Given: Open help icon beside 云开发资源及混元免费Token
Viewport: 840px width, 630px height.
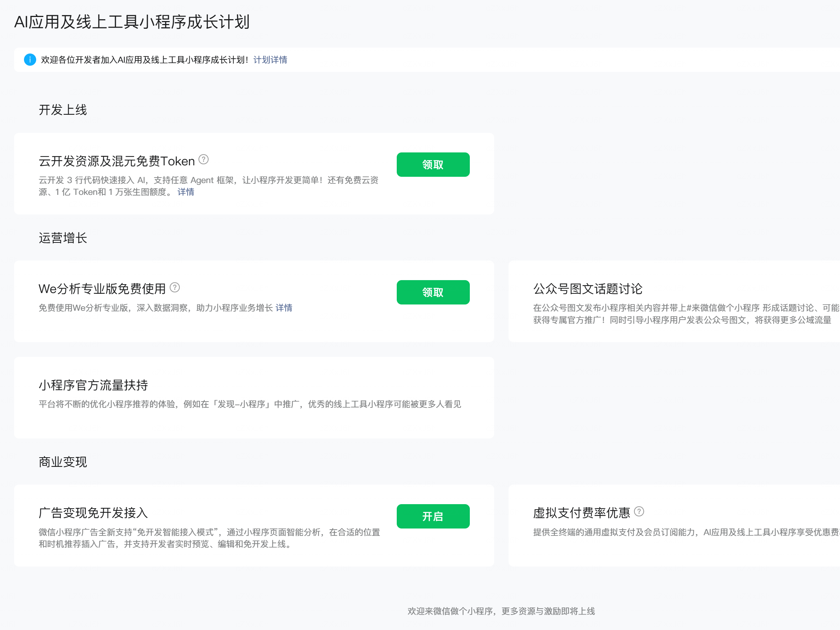Looking at the screenshot, I should 204,159.
